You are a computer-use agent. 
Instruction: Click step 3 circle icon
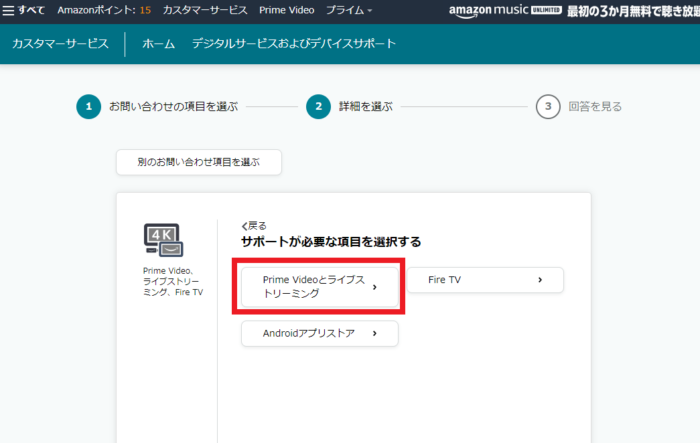[548, 106]
